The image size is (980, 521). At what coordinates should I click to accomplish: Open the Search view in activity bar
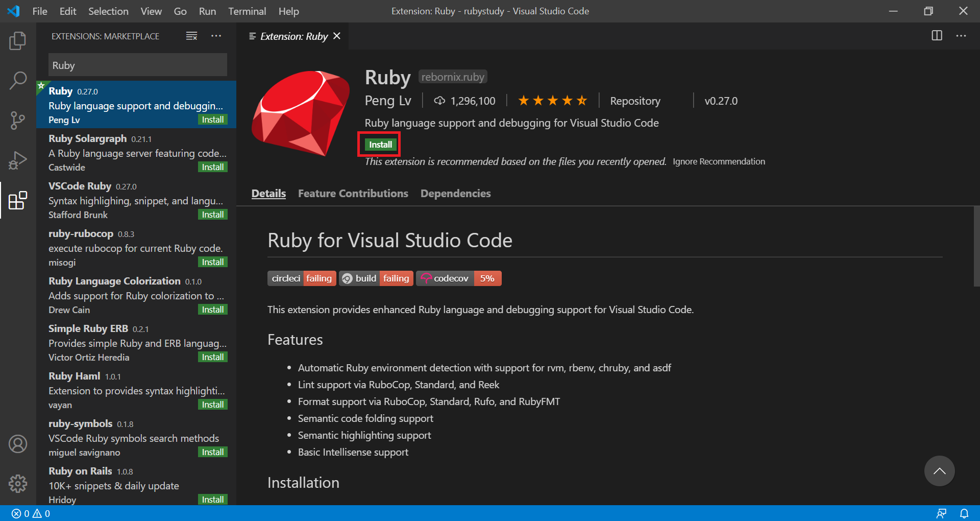18,81
